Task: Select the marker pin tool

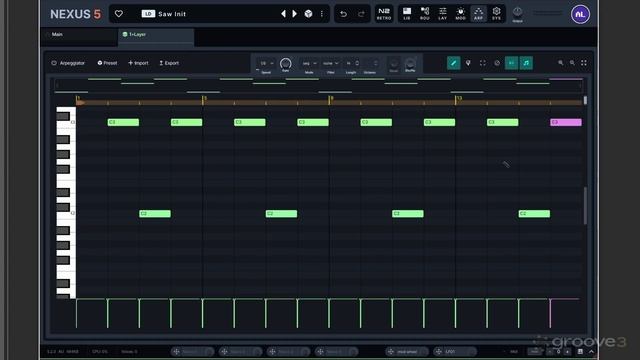Action: click(x=468, y=63)
